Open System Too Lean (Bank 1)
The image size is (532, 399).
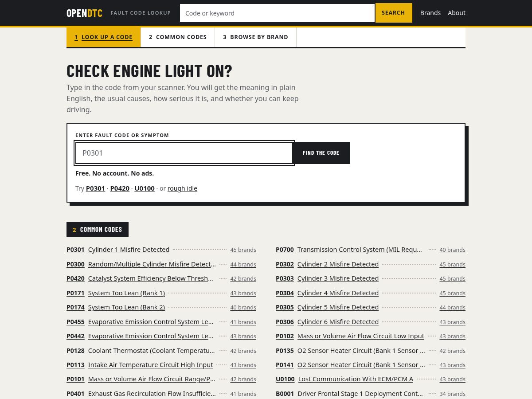[126, 293]
